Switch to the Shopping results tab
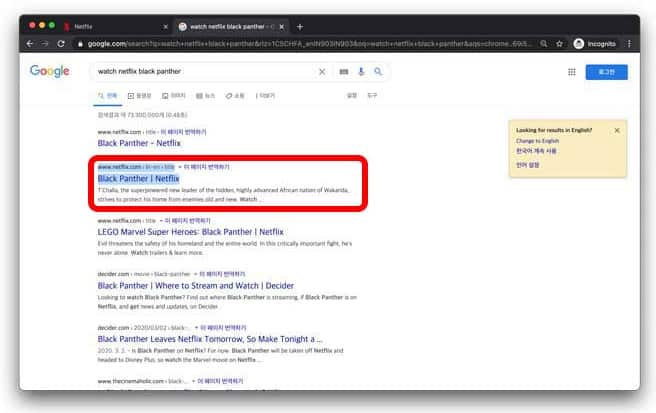 coord(235,96)
